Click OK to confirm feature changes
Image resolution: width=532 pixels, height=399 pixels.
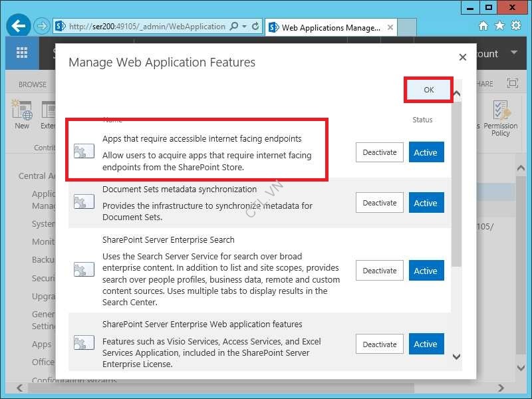427,89
